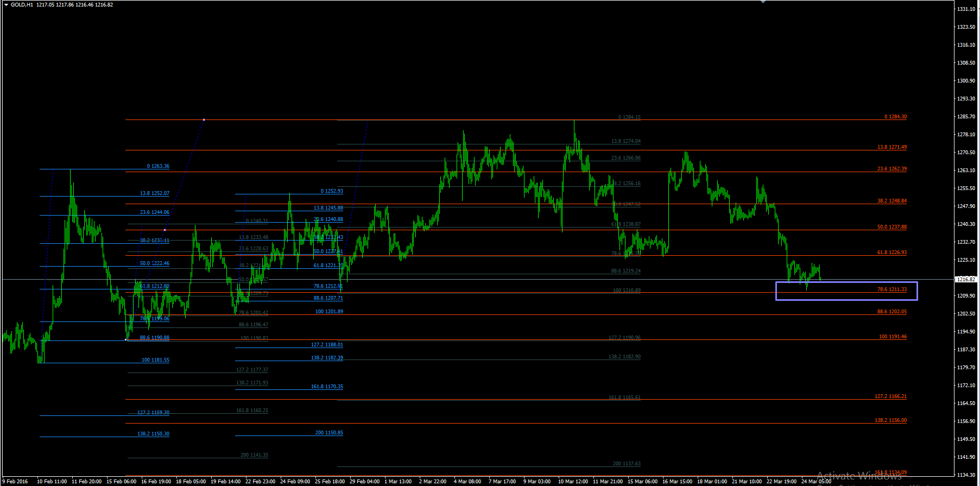The image size is (980, 486).
Task: Click the blue Fibonacci label 100 1181.55
Action: pos(155,360)
